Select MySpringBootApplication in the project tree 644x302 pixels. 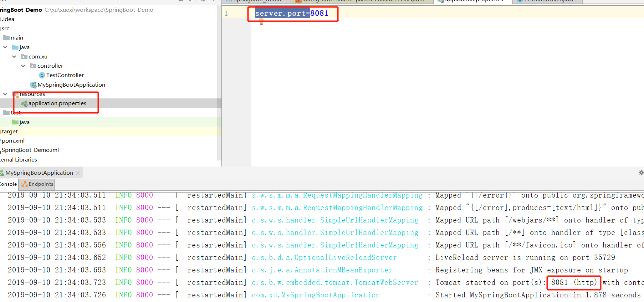coord(71,85)
